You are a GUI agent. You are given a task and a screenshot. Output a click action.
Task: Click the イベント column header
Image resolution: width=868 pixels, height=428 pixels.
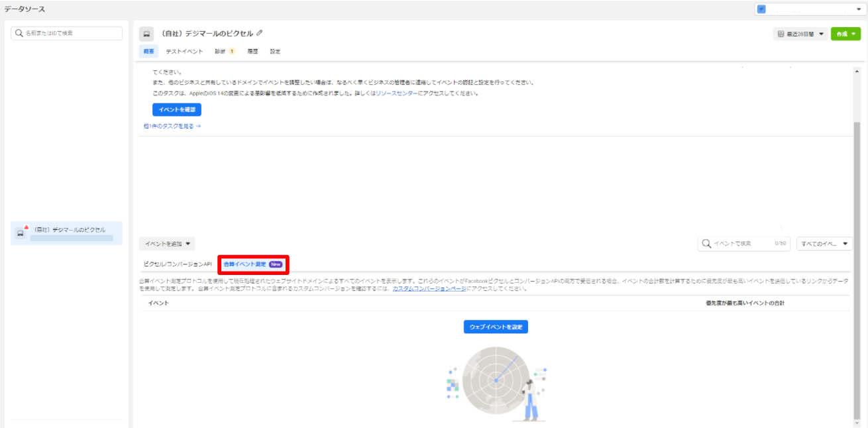[158, 303]
